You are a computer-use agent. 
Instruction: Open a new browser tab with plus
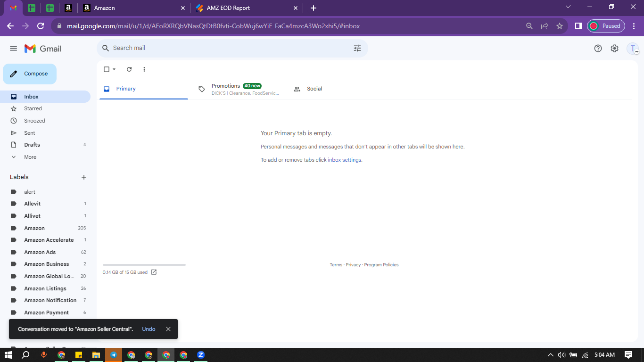[x=314, y=8]
